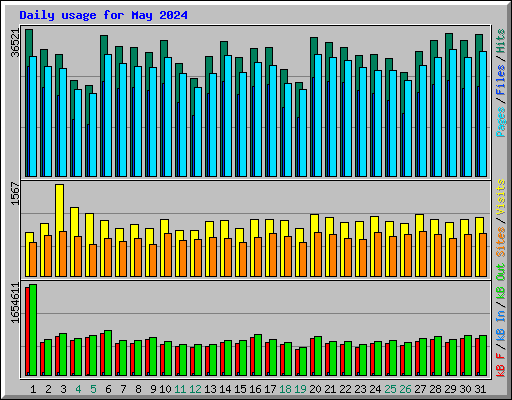This screenshot has width=512, height=400.
Task: Click day 3 on the x-axis
Action: (x=63, y=389)
